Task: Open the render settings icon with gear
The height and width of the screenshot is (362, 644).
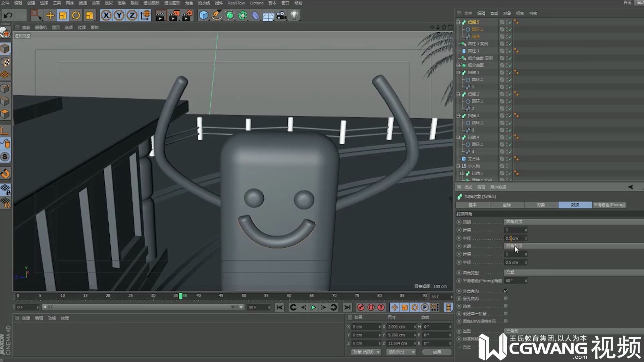Action: click(x=187, y=15)
